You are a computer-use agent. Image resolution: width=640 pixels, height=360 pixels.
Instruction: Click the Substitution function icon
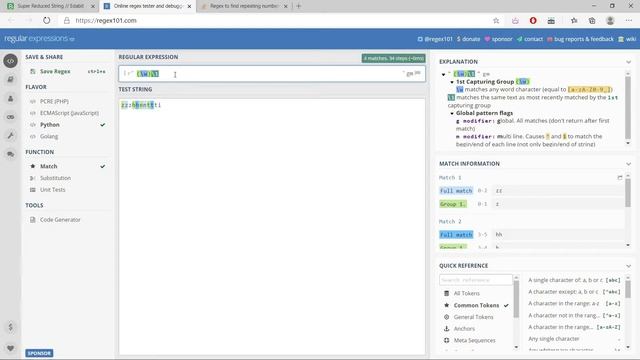[33, 178]
